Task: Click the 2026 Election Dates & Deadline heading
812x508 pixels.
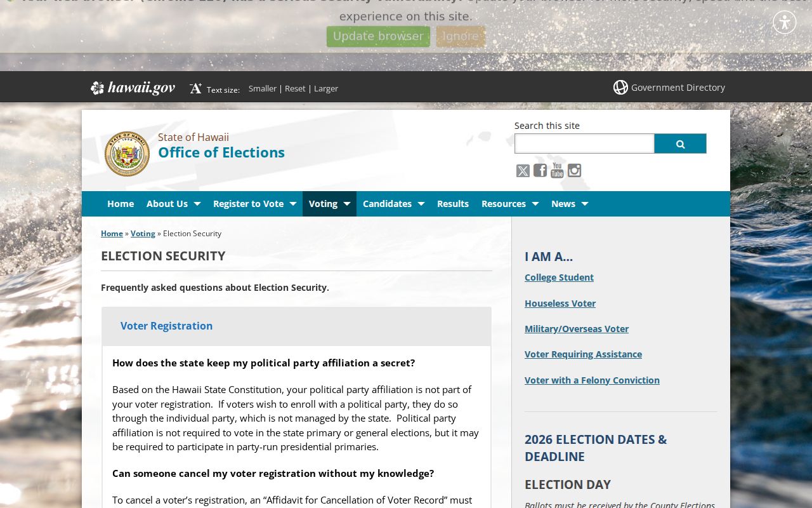Action: (x=596, y=448)
